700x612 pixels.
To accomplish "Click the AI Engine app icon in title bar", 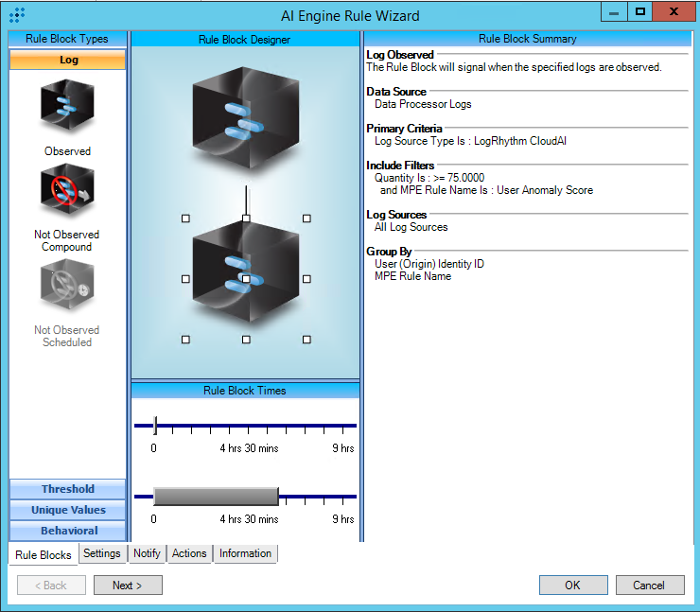I will 16,15.
